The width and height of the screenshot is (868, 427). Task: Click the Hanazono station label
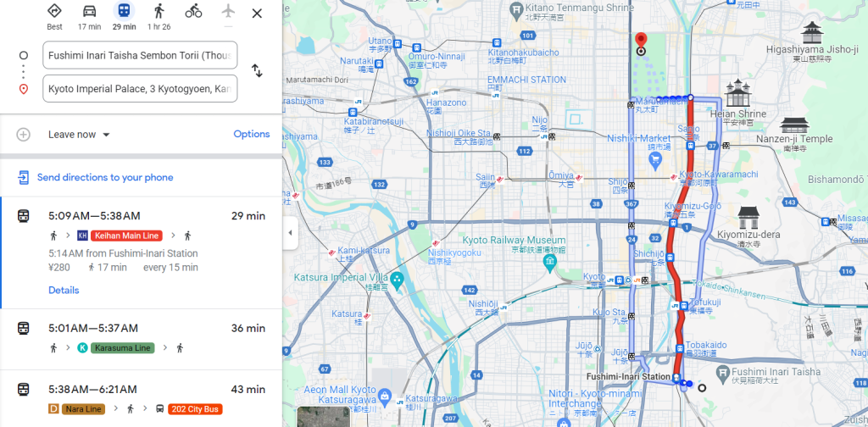click(x=446, y=106)
